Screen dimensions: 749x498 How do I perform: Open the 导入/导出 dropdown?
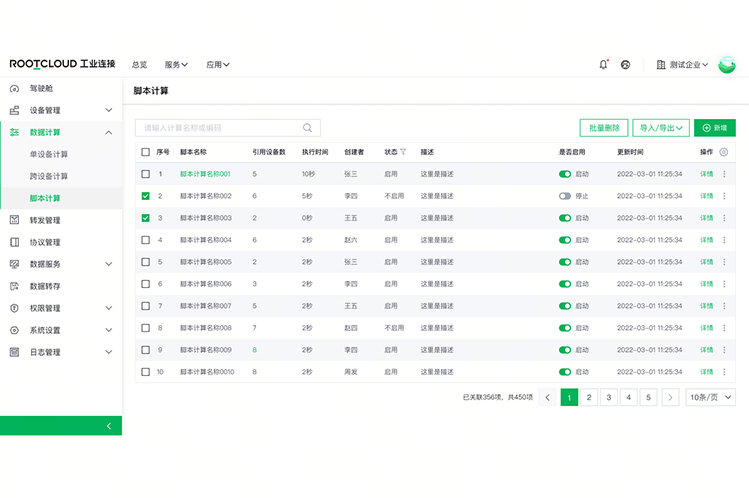[x=661, y=128]
